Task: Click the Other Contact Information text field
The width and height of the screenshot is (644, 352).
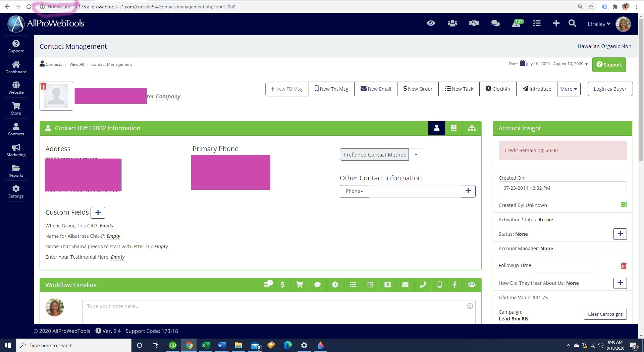Action: click(415, 191)
